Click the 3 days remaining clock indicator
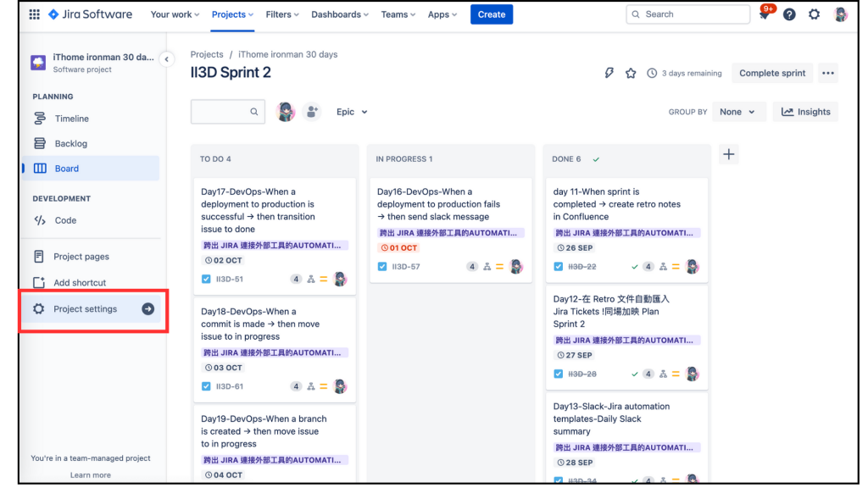Screen dimensions: 868x488 tap(684, 73)
